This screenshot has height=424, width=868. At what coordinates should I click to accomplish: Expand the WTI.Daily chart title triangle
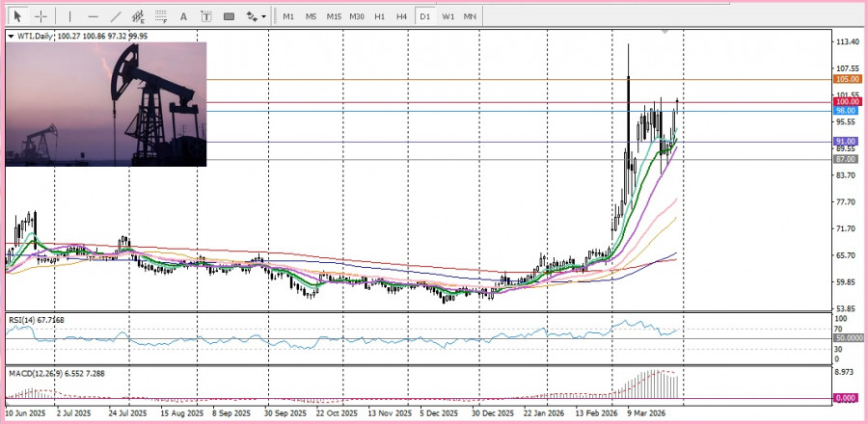(x=11, y=37)
